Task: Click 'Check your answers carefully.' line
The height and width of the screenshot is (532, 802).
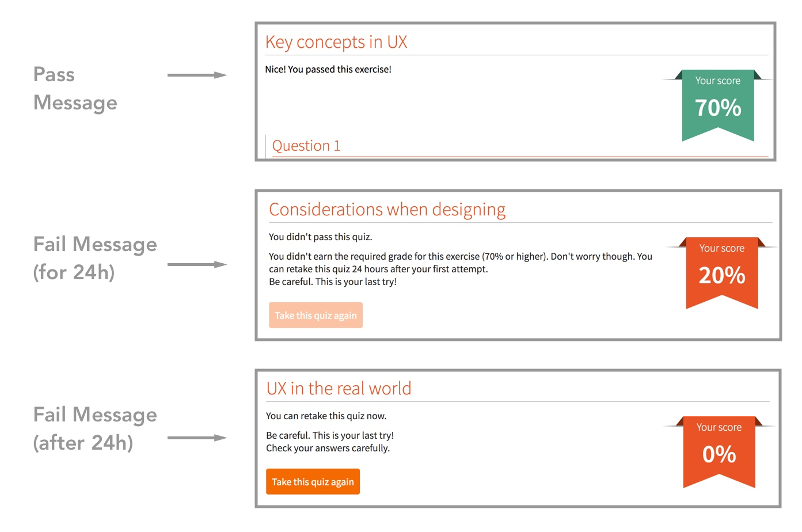Action: [328, 448]
